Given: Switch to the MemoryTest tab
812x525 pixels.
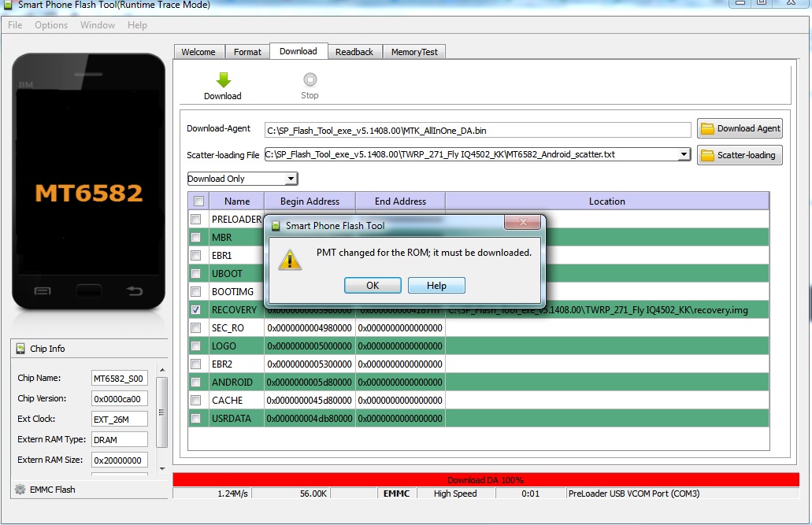Looking at the screenshot, I should [414, 52].
